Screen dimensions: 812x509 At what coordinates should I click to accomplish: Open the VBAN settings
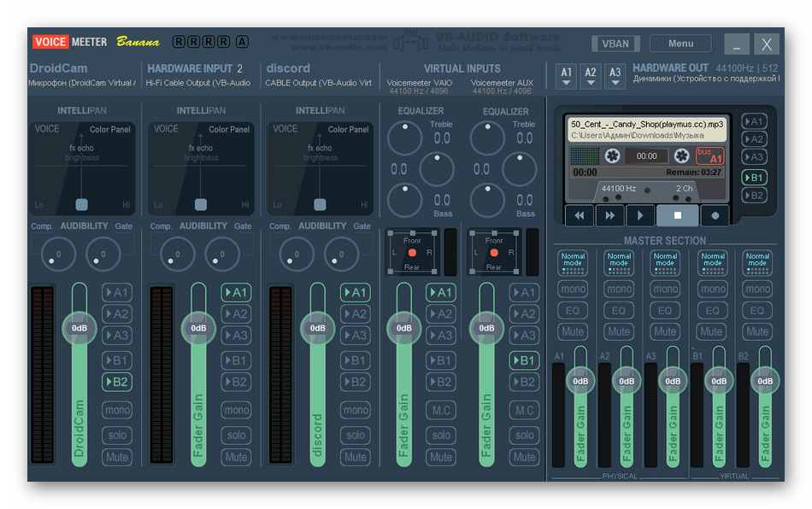(615, 44)
